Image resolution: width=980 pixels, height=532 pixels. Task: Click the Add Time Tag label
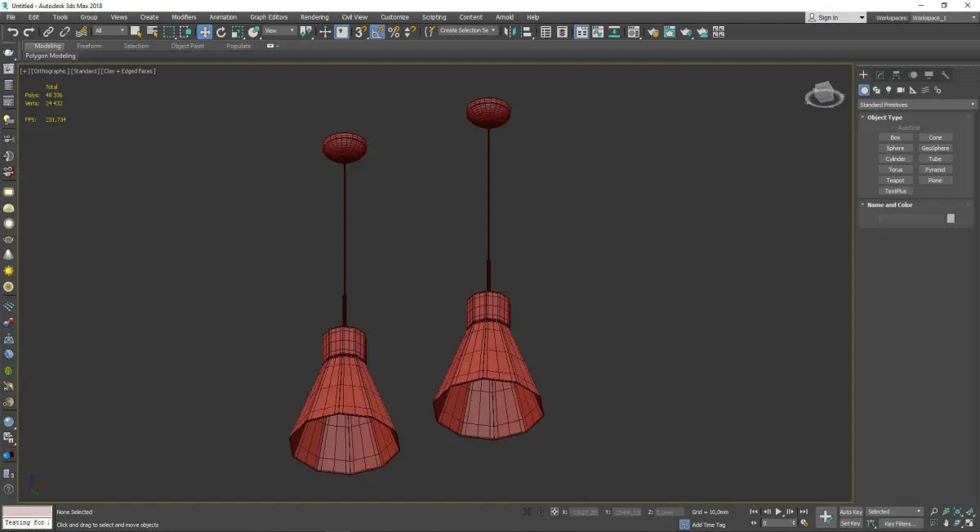[708, 525]
